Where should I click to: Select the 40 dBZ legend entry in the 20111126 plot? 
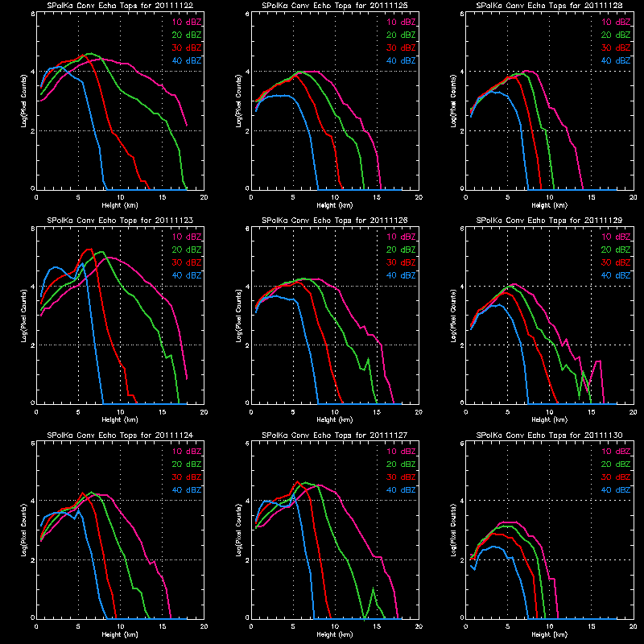click(401, 275)
